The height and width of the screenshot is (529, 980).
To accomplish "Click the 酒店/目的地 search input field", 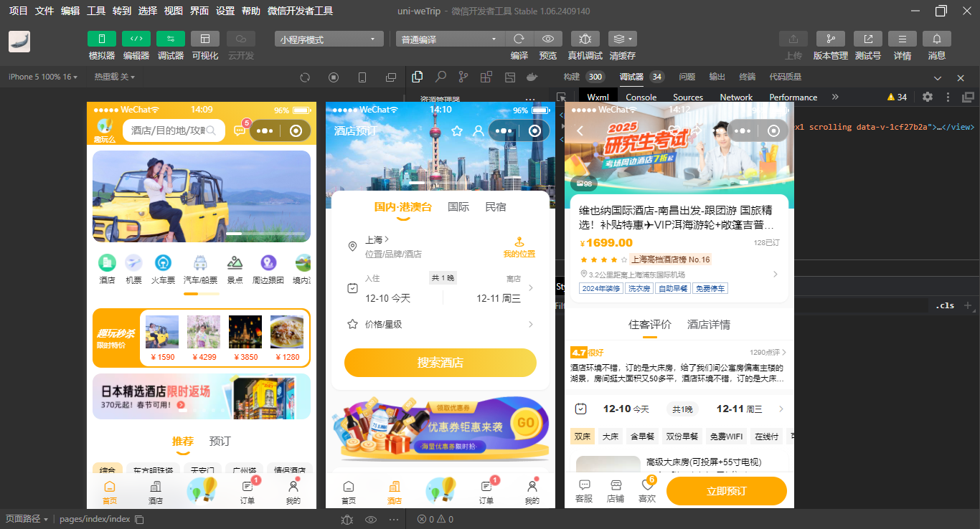I will click(x=173, y=130).
